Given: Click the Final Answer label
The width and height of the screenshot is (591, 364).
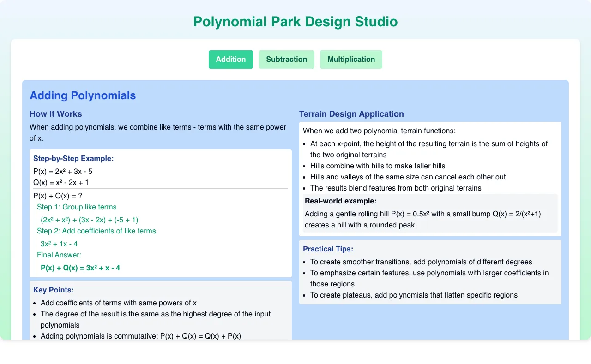Looking at the screenshot, I should [59, 255].
